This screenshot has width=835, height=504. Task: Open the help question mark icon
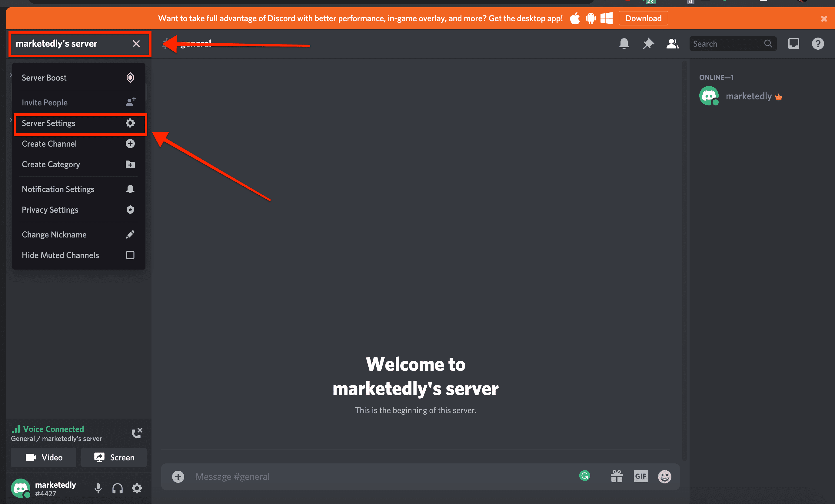pyautogui.click(x=818, y=44)
